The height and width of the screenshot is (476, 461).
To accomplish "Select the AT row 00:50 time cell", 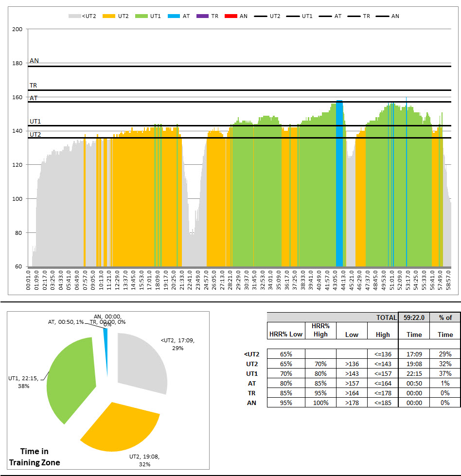I will 414,383.
